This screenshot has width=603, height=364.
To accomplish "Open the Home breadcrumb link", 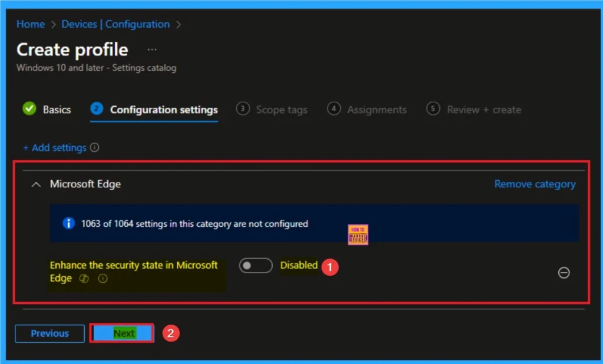I will [31, 24].
